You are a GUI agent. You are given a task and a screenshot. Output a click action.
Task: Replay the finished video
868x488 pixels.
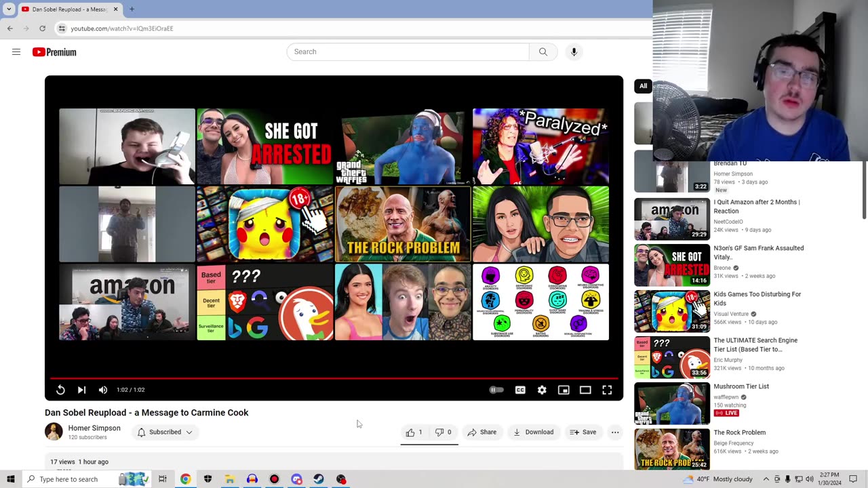click(60, 390)
